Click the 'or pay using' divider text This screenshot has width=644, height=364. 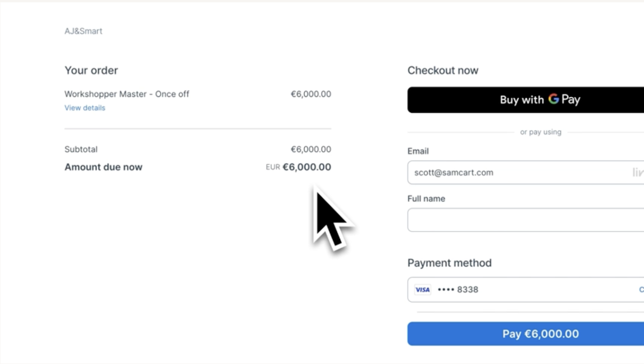tap(540, 132)
